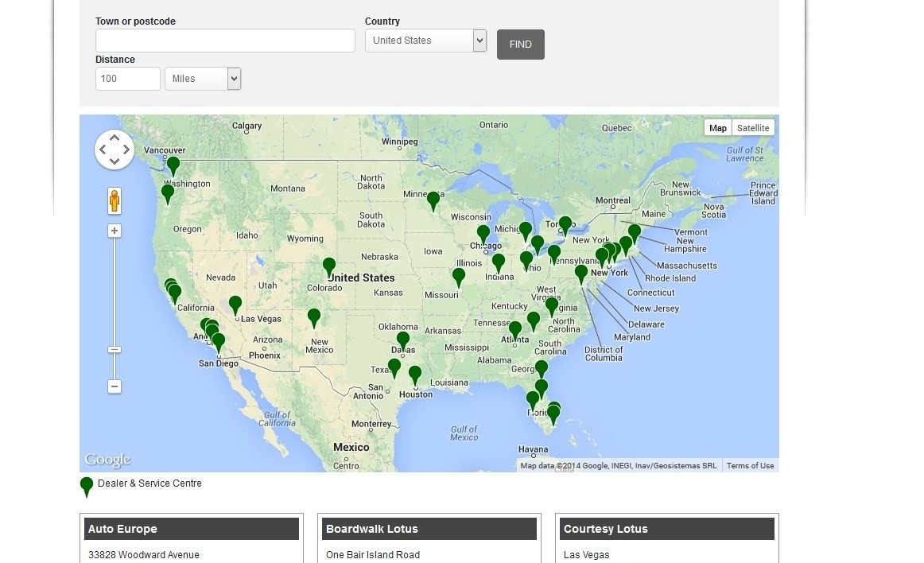The width and height of the screenshot is (924, 563).
Task: Switch to the Satellite view tab
Action: [753, 128]
